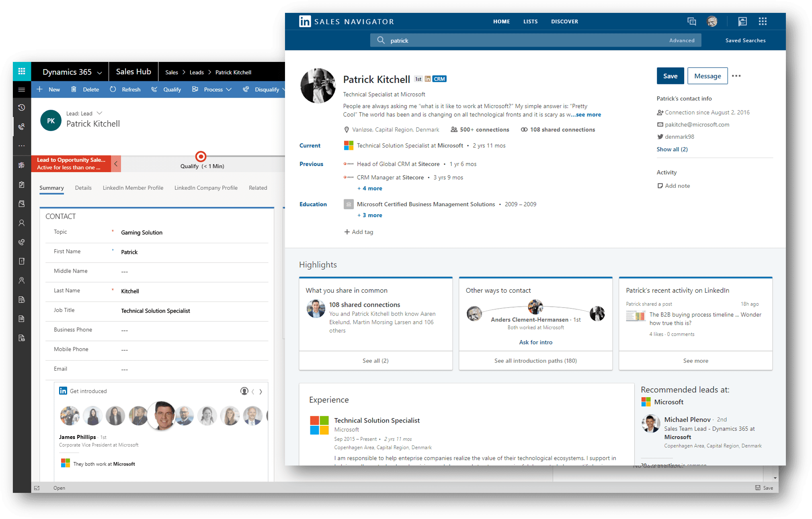Click the Save lead button
Image resolution: width=812 pixels, height=519 pixels.
(670, 76)
